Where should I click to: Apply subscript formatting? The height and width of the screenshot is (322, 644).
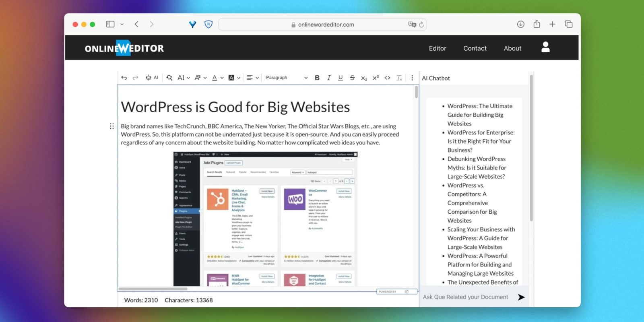click(x=364, y=78)
